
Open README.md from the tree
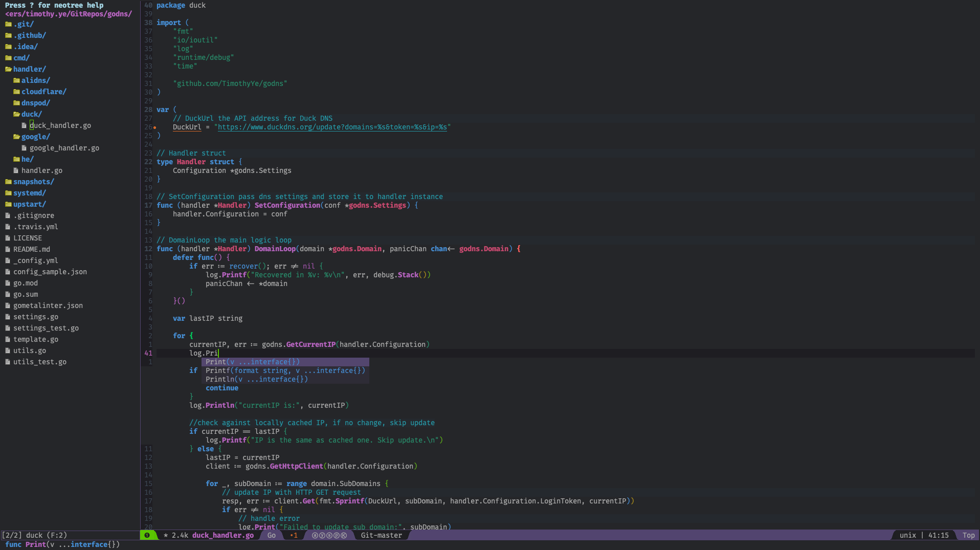(32, 249)
